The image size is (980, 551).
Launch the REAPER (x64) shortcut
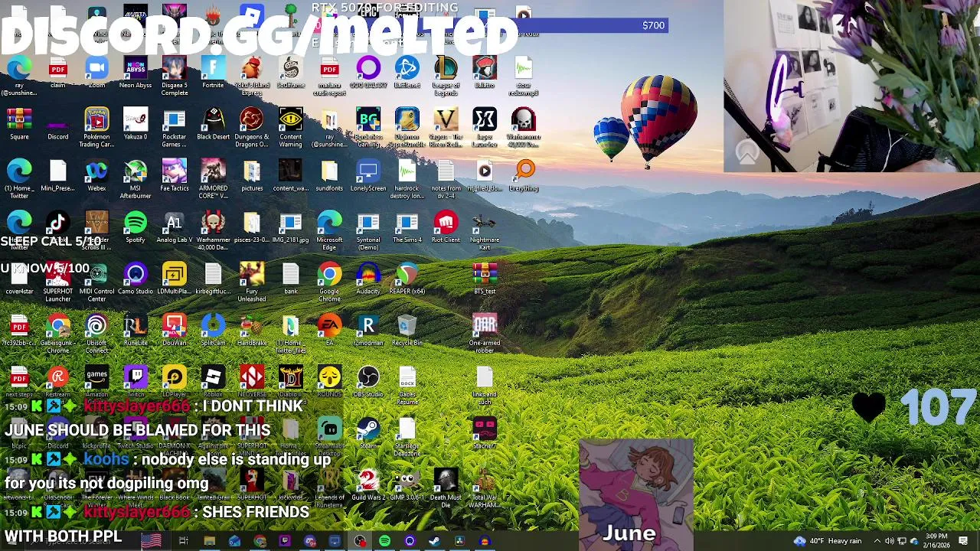click(407, 279)
